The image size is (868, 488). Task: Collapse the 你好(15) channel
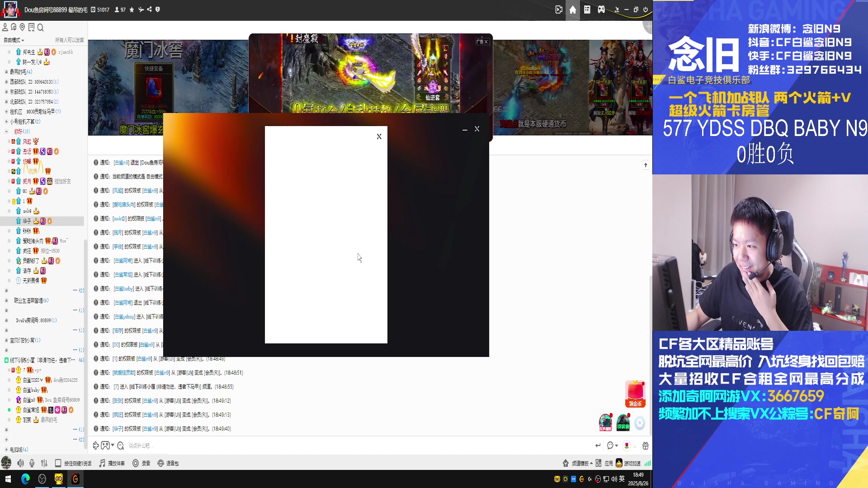click(x=6, y=131)
